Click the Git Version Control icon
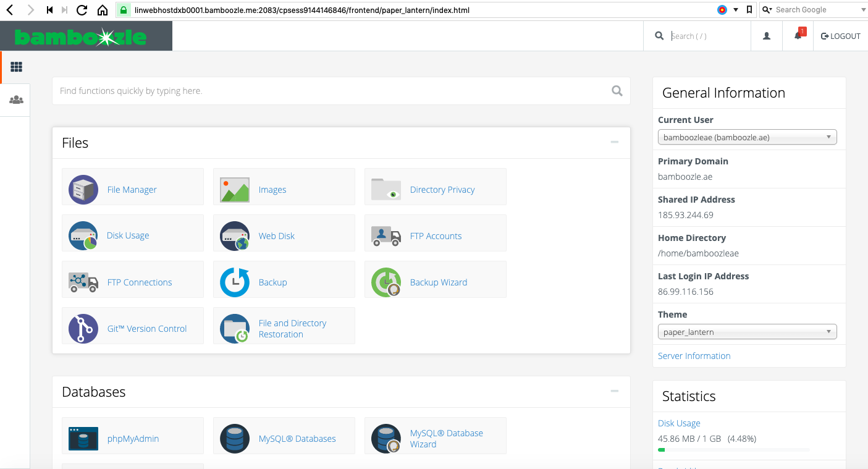The width and height of the screenshot is (868, 469). 83,329
